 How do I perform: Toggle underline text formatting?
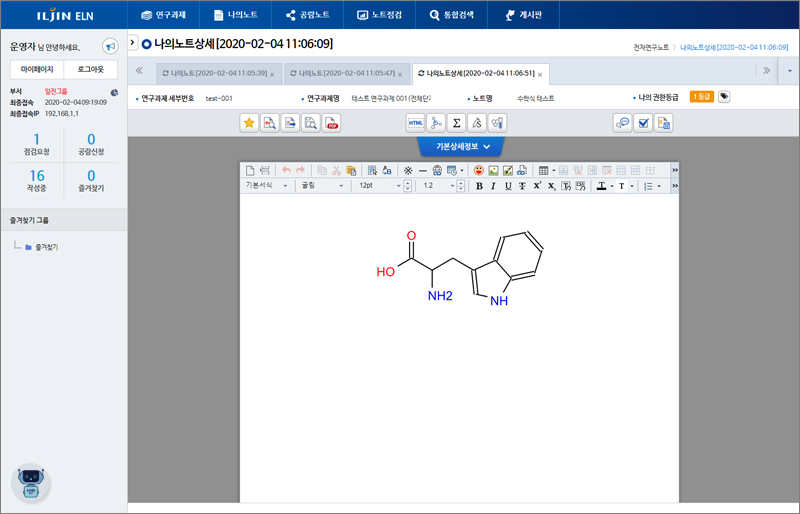[x=508, y=186]
